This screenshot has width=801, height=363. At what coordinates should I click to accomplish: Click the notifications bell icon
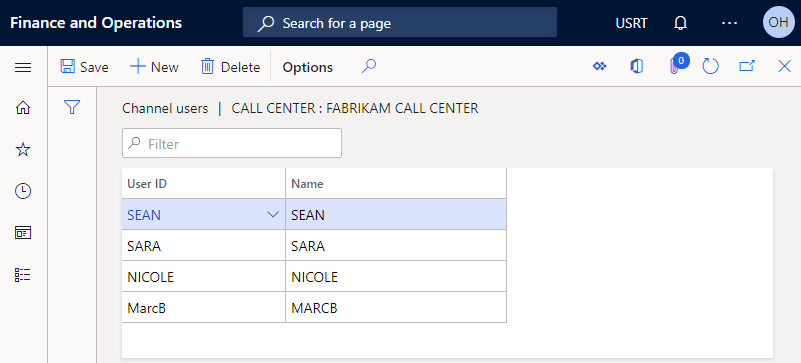pos(680,23)
